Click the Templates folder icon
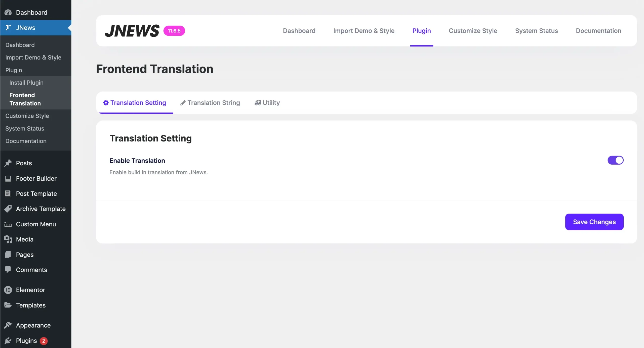The height and width of the screenshot is (348, 644). click(8, 305)
